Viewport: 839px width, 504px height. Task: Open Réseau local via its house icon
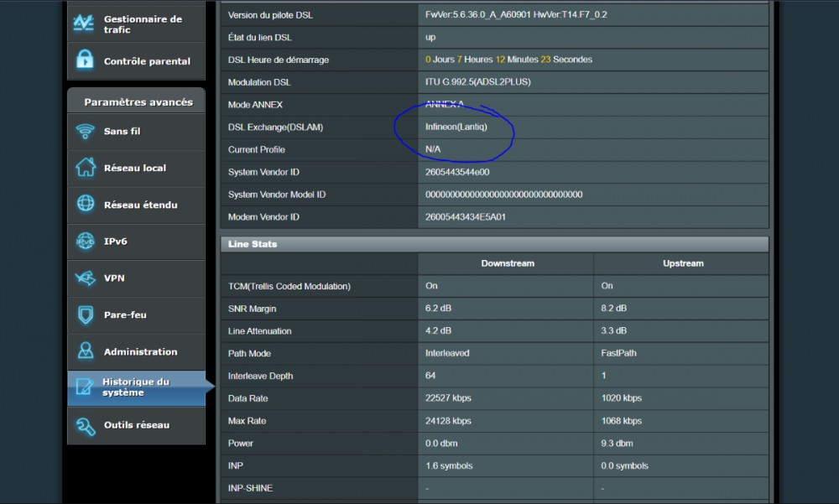85,168
